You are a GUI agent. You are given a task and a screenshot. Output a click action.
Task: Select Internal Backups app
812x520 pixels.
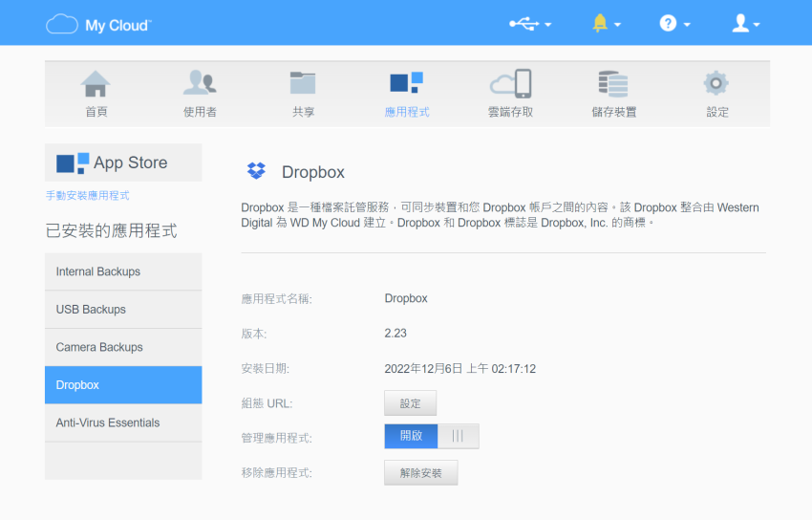coord(123,271)
